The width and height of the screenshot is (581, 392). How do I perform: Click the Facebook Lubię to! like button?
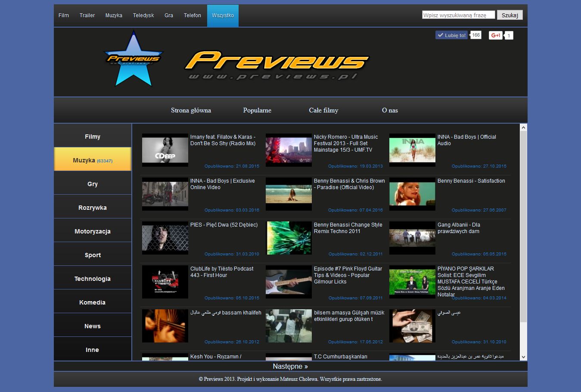(451, 35)
